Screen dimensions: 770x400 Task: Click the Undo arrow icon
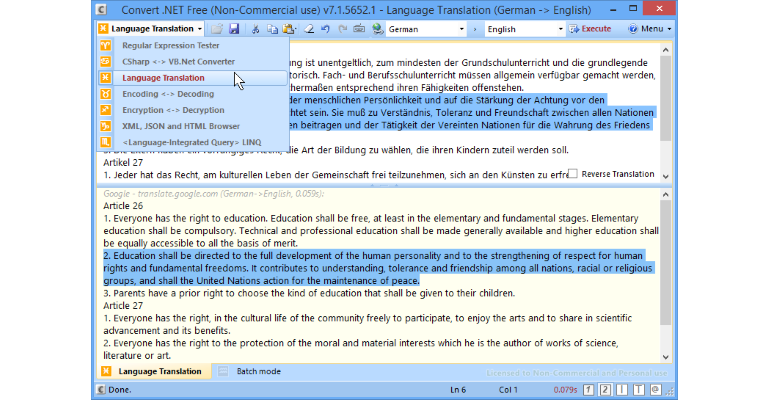tap(326, 29)
